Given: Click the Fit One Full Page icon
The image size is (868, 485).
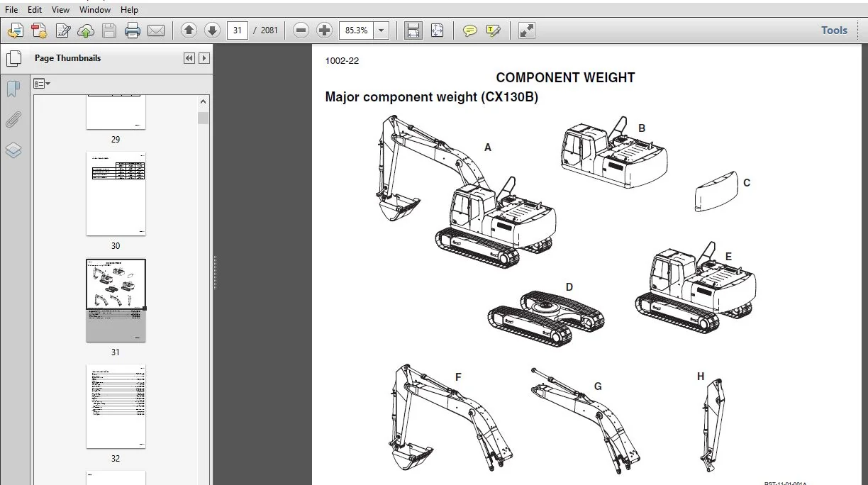Looking at the screenshot, I should (437, 30).
